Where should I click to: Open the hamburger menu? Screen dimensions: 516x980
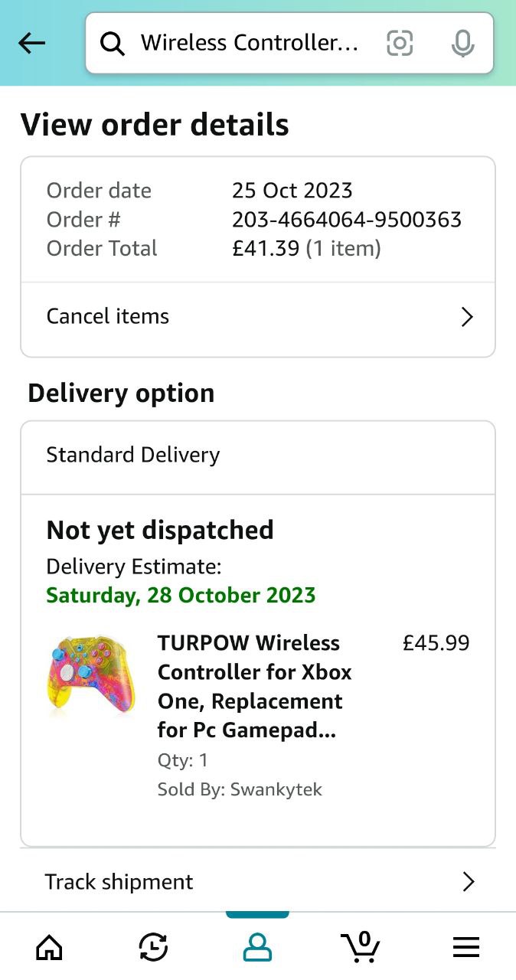[465, 948]
